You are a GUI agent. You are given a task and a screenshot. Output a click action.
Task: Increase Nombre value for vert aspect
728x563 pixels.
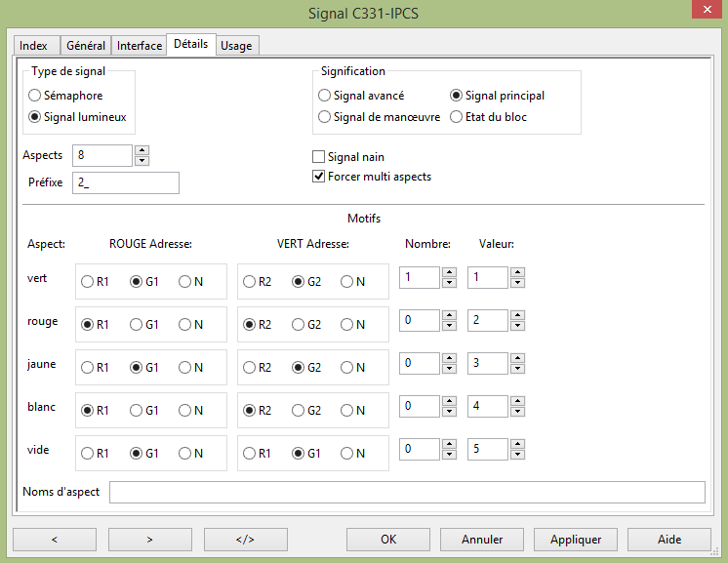point(449,273)
